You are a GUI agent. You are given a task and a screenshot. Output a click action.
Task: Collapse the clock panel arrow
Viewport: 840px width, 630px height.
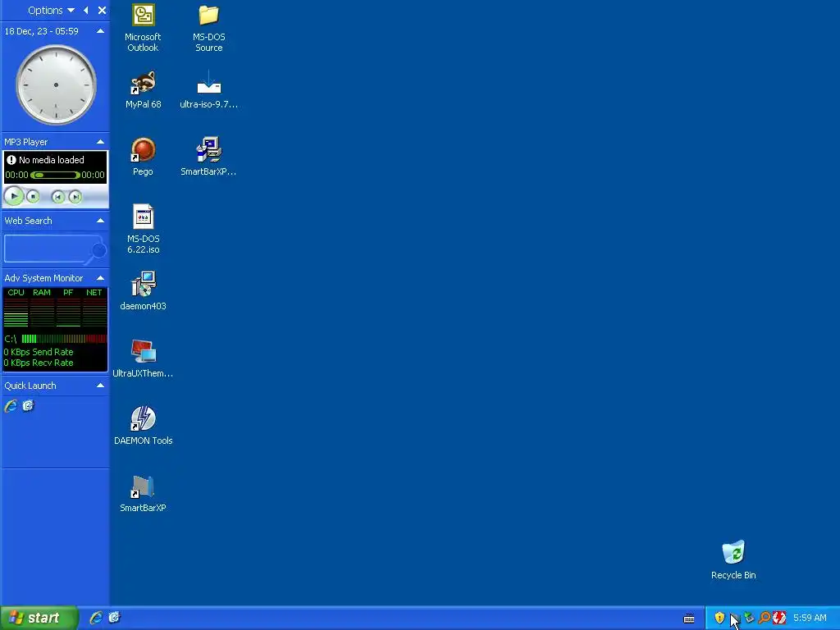tap(100, 31)
